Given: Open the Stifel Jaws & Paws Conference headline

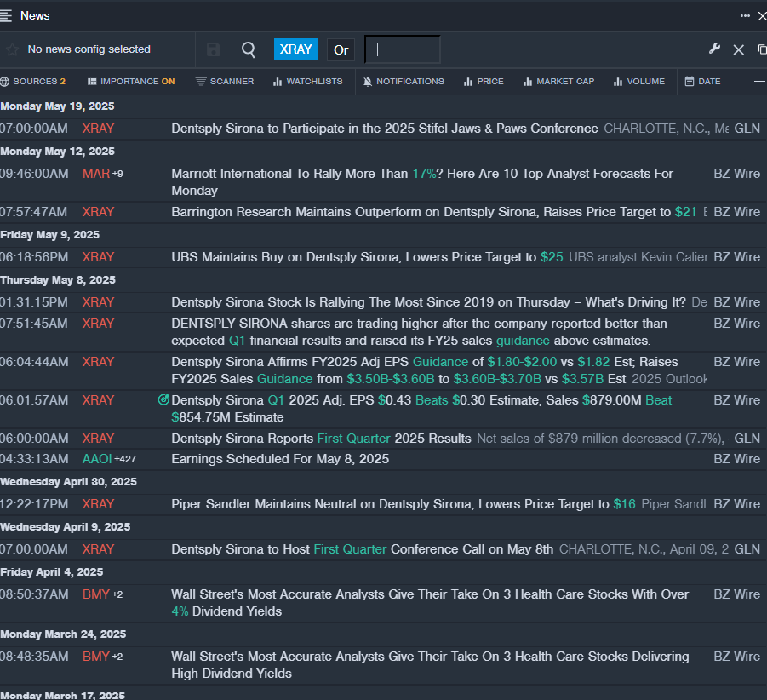Looking at the screenshot, I should point(385,129).
